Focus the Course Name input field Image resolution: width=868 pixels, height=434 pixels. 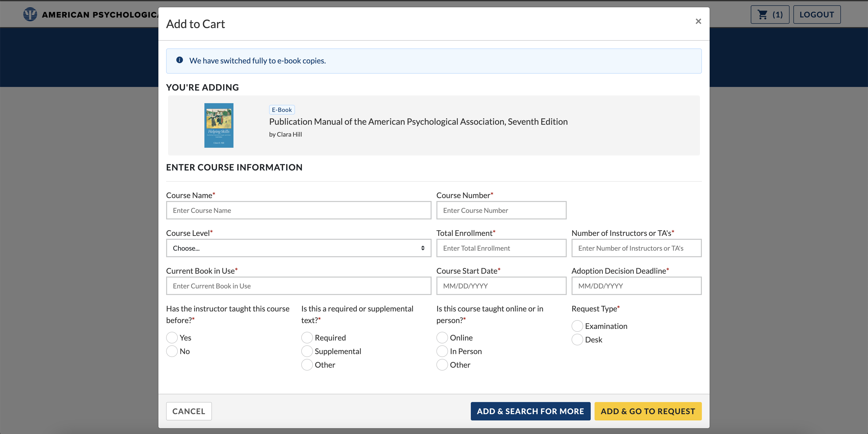298,210
